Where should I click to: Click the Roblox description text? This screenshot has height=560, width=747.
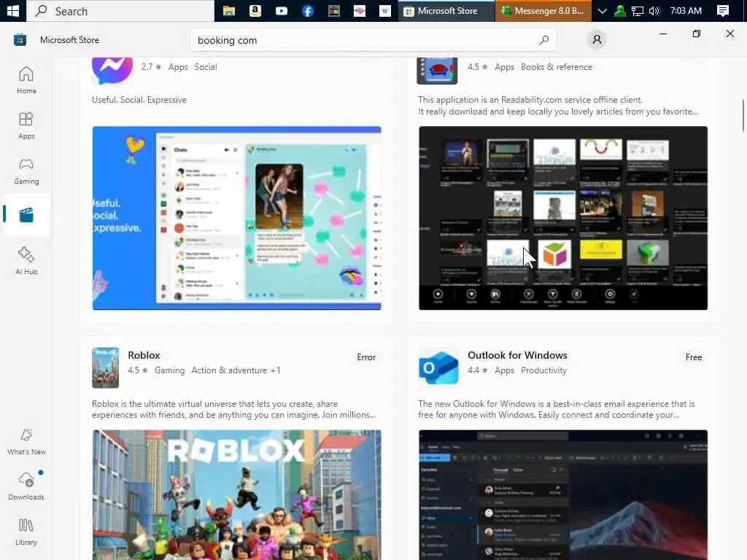[234, 410]
